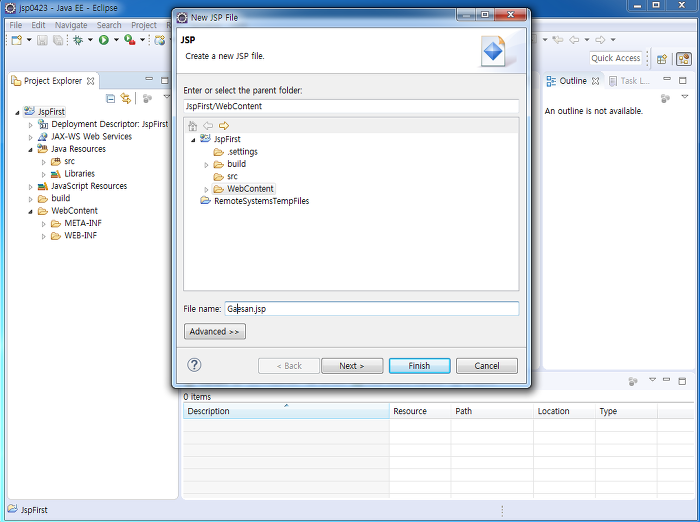
Task: Collapse JspFirst in the dialog tree
Action: click(x=193, y=140)
